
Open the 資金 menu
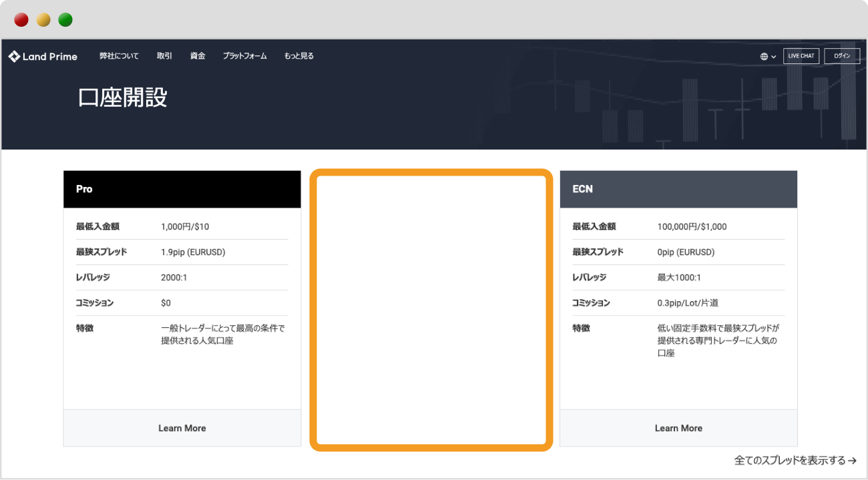click(x=198, y=56)
